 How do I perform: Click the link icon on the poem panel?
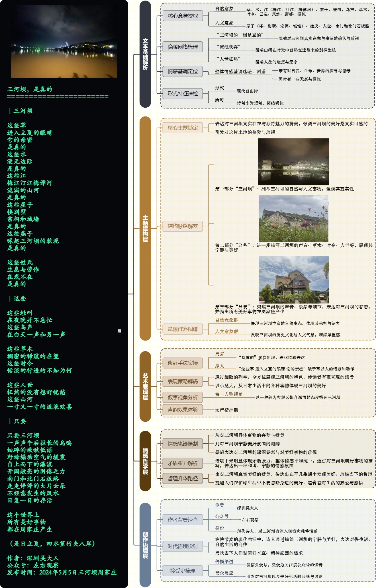pos(120,331)
